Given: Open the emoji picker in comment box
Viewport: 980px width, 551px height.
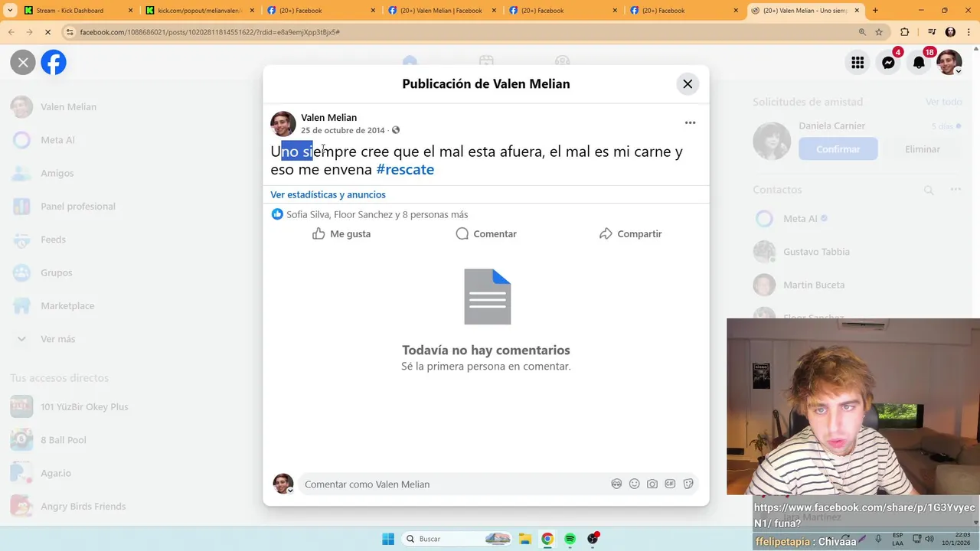Looking at the screenshot, I should [x=634, y=484].
